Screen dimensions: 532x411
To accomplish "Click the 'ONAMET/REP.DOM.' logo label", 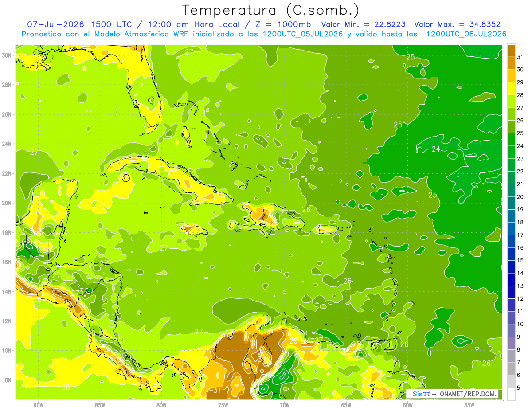I will tap(467, 394).
